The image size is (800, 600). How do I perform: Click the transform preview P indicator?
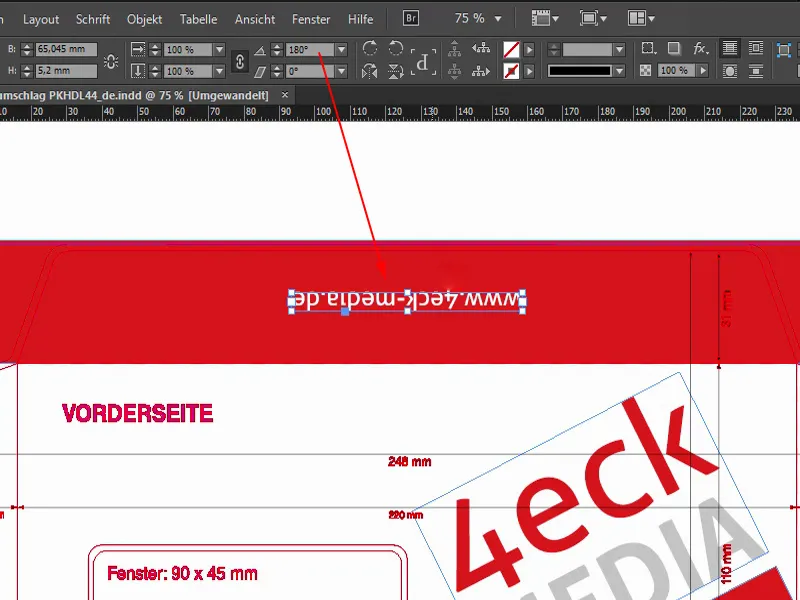(x=423, y=62)
